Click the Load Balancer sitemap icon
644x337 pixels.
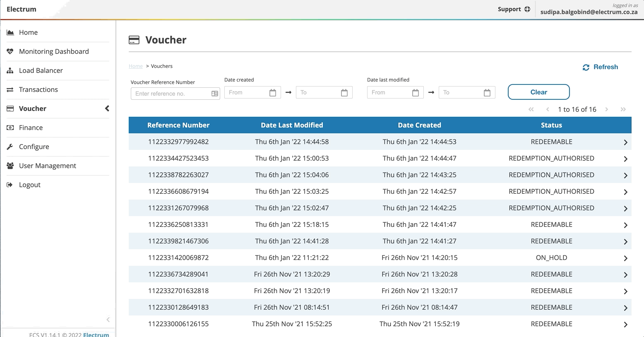10,70
